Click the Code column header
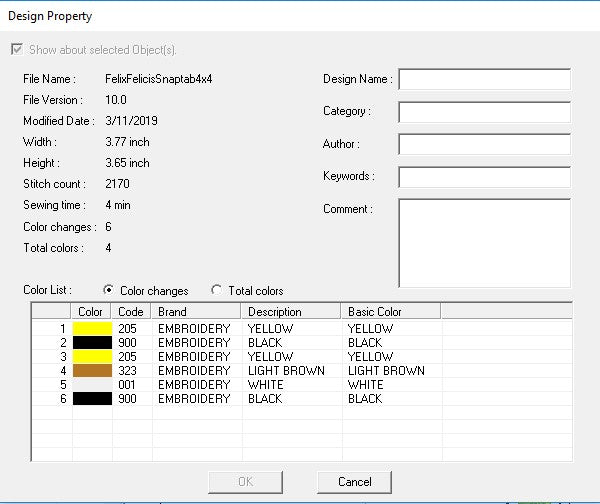Viewport: 600px width, 504px height. [x=131, y=312]
